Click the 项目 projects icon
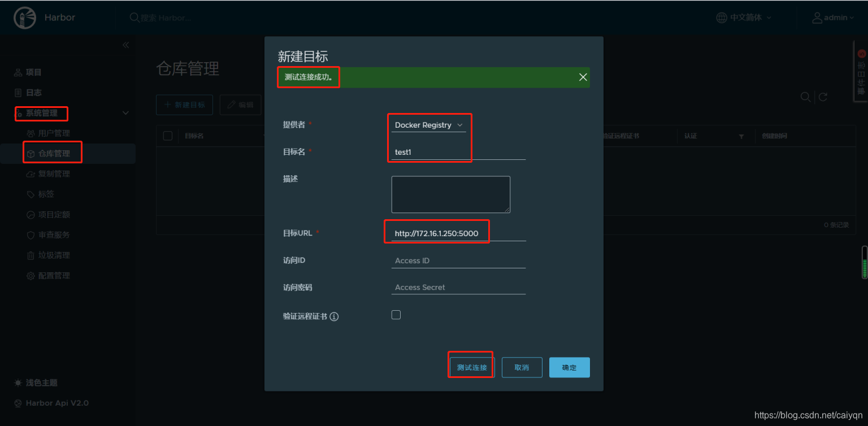This screenshot has height=426, width=868. (18, 72)
